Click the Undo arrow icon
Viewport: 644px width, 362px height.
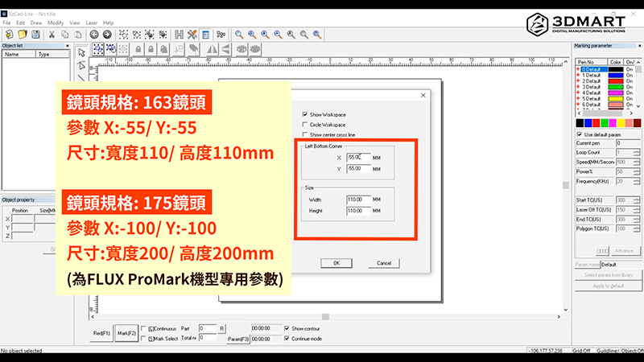pos(93,35)
